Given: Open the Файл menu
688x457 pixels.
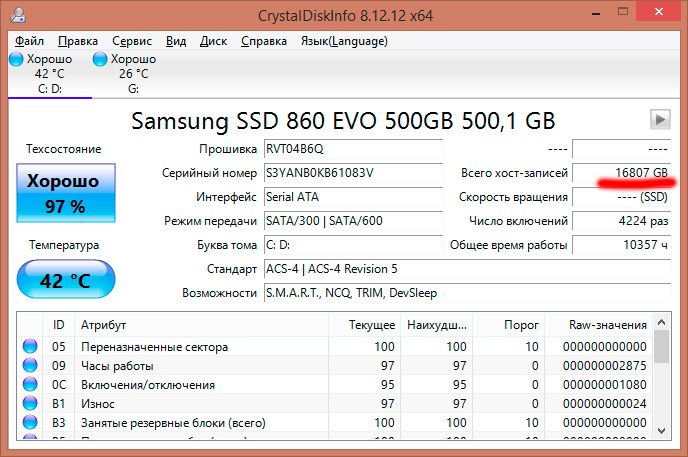Looking at the screenshot, I should coord(29,41).
